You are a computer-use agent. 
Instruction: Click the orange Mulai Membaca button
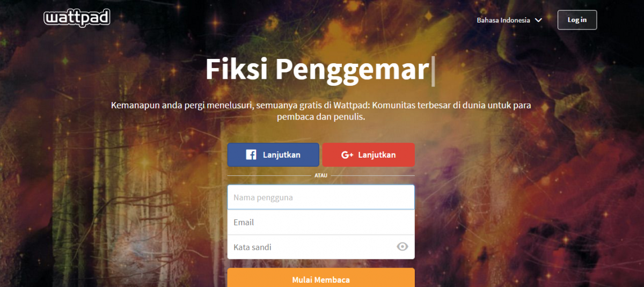click(321, 279)
